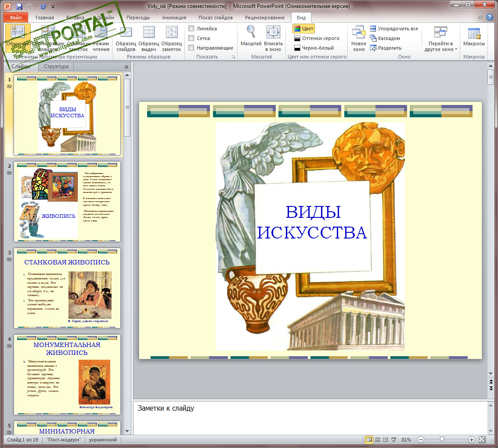Click the Слайд 1 из 19 indicator

(22, 440)
